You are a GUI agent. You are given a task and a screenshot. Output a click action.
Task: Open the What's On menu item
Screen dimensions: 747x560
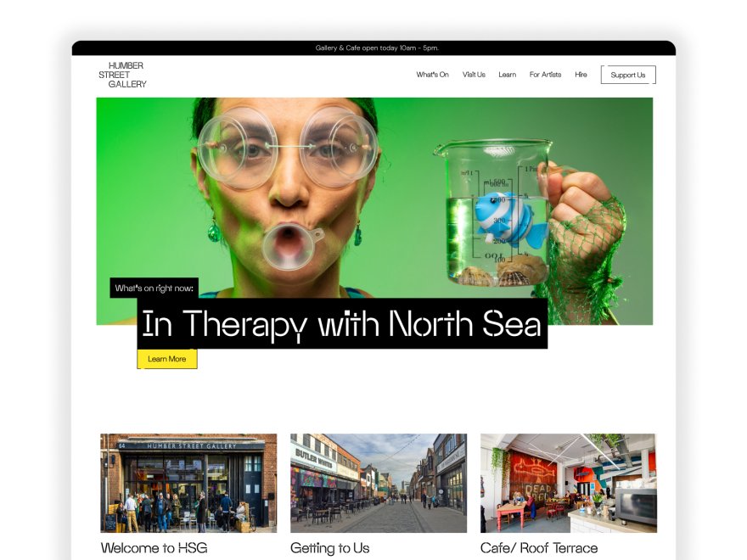point(432,75)
